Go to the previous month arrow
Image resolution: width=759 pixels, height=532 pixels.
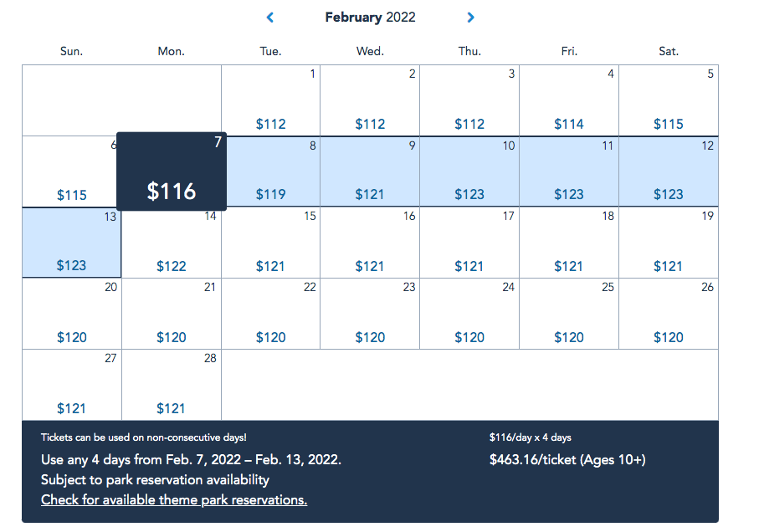click(269, 17)
